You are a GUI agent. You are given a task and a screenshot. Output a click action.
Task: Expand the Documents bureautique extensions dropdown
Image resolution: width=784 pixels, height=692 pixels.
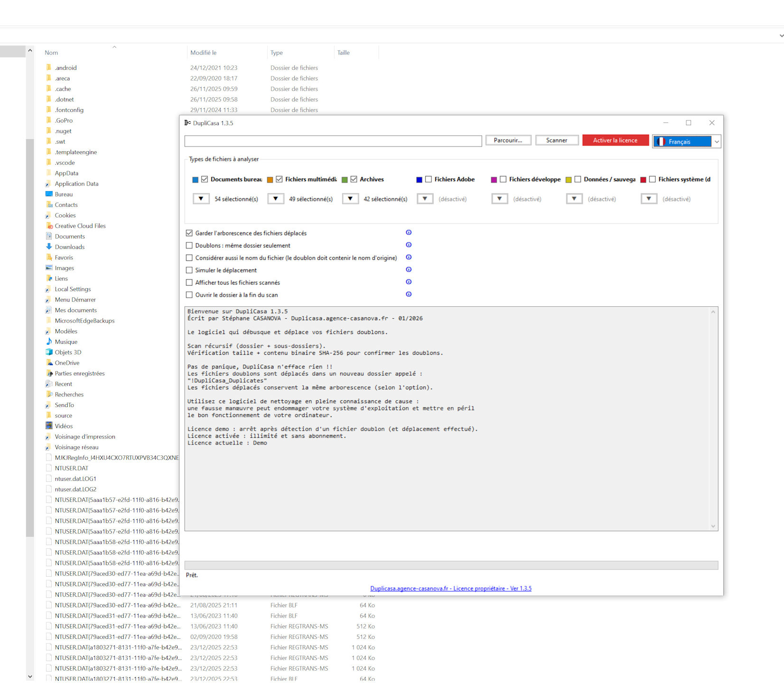201,199
